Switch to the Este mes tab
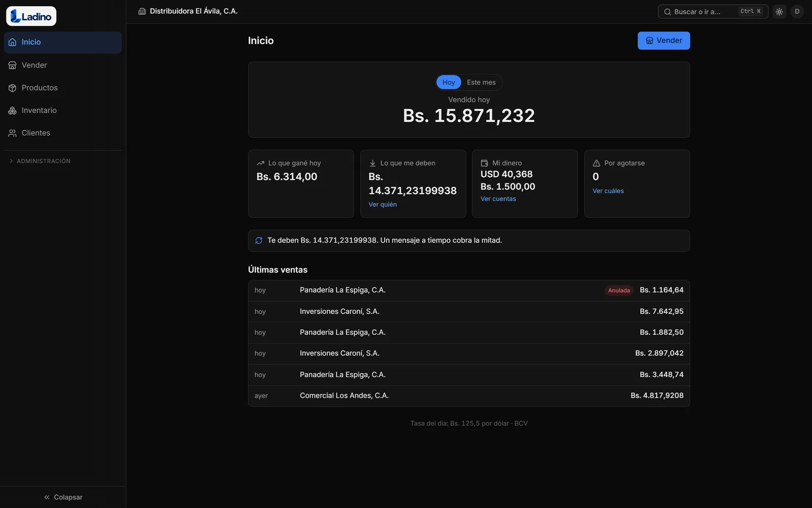This screenshot has width=812, height=508. (481, 82)
